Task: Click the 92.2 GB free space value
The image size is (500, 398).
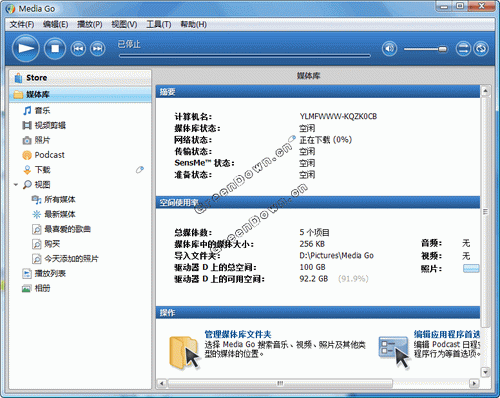Action: tap(314, 279)
